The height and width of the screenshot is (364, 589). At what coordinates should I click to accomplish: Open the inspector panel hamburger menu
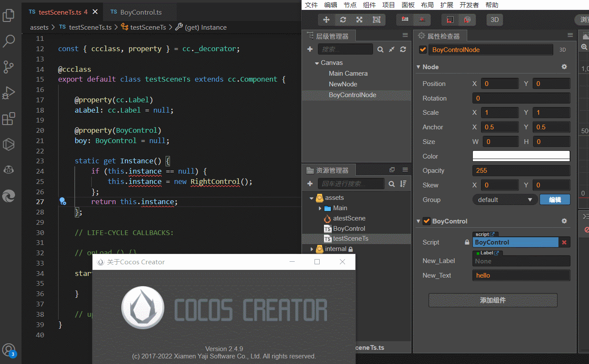point(570,35)
